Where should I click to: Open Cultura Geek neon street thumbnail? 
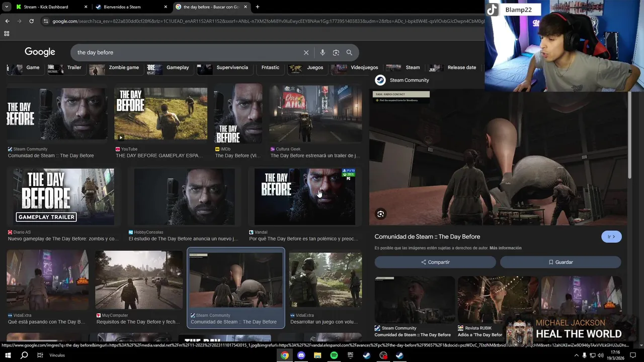[x=315, y=114]
